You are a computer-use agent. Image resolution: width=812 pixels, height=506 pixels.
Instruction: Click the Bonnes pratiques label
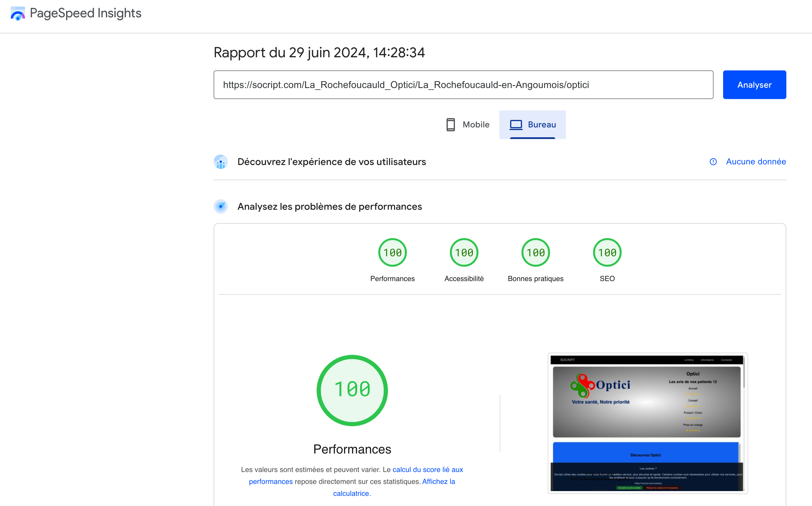535,278
